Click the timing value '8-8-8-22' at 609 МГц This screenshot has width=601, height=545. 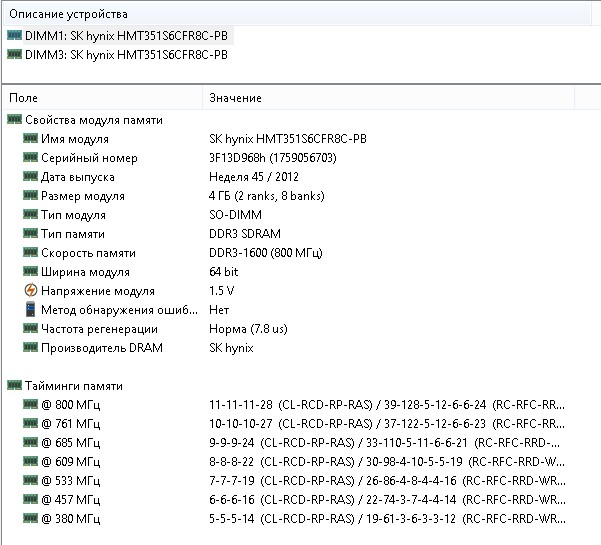[x=232, y=461]
